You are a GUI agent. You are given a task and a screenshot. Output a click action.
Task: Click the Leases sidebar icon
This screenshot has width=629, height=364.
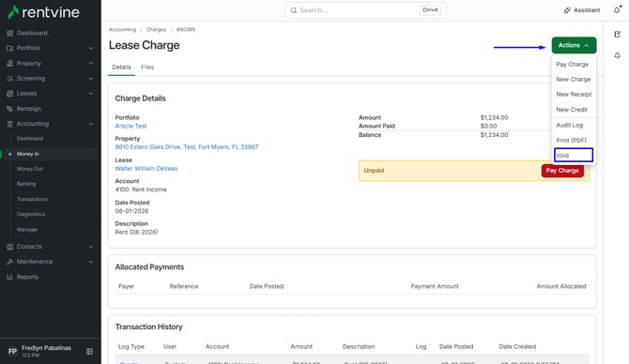(10, 94)
